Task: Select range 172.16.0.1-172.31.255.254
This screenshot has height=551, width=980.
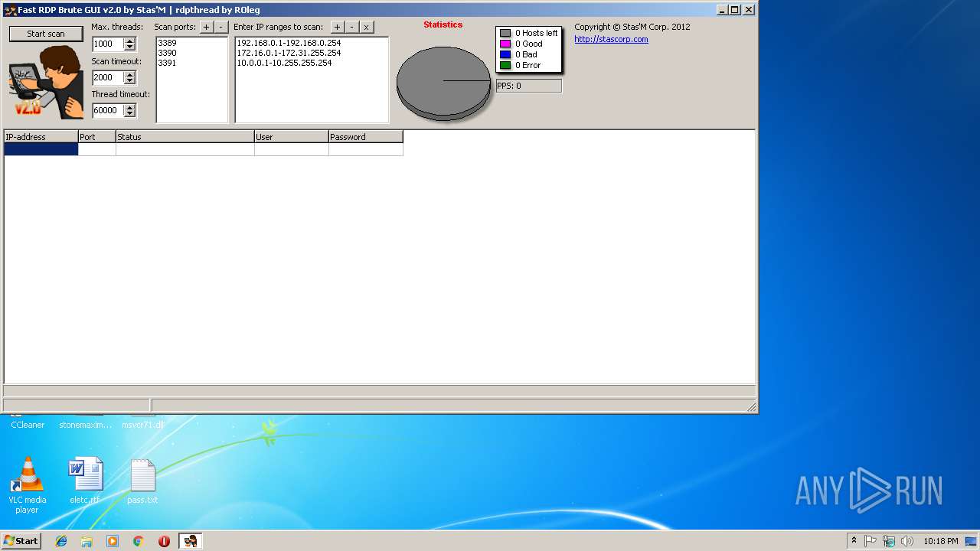Action: point(289,53)
